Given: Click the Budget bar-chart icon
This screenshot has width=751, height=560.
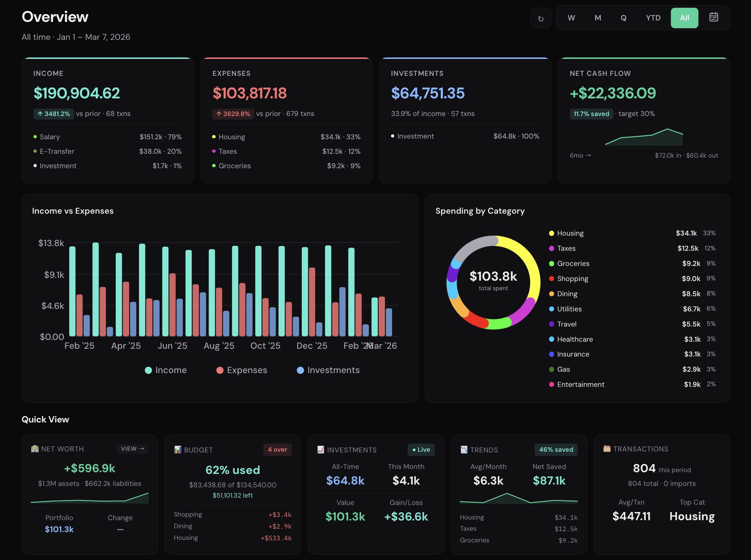Looking at the screenshot, I should pyautogui.click(x=178, y=450).
